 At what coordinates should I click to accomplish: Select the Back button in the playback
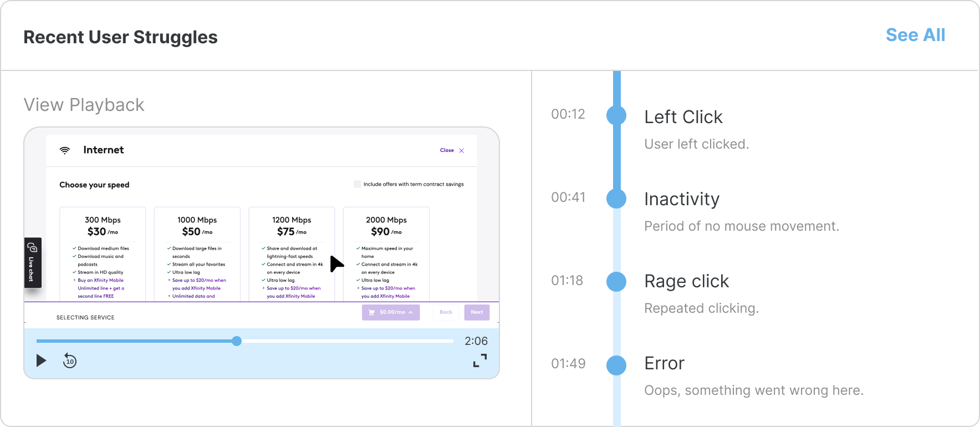[446, 312]
